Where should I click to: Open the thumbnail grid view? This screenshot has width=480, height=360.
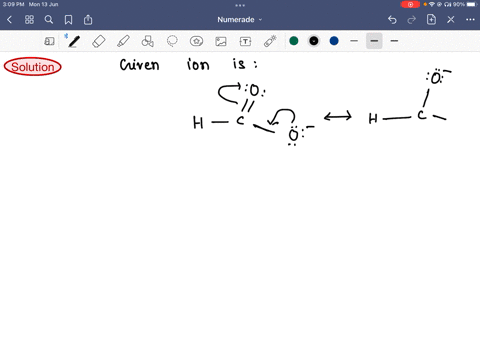29,20
